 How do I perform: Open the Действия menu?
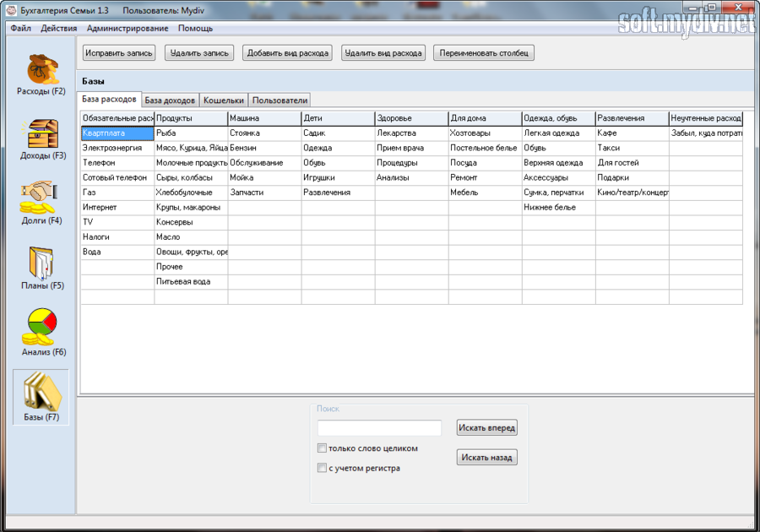click(x=58, y=28)
